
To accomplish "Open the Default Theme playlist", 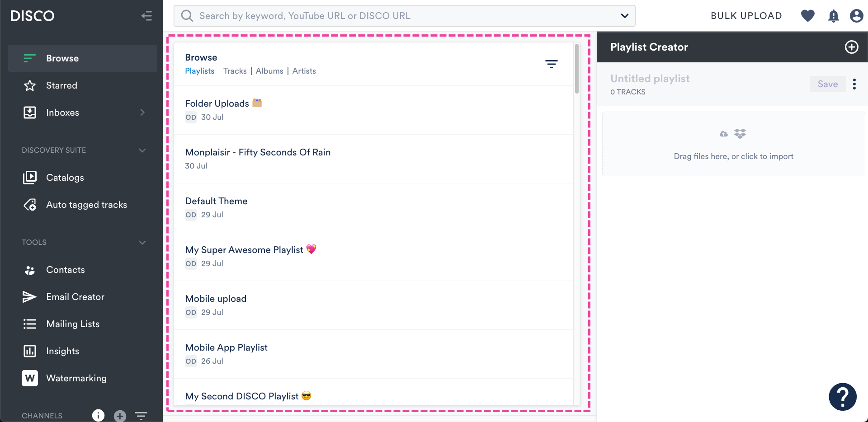I will click(x=373, y=208).
